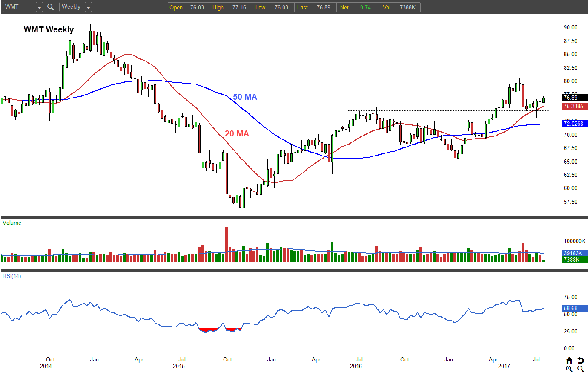The image size is (588, 373).
Task: Click the 65.00 price axis label
Action: click(571, 162)
